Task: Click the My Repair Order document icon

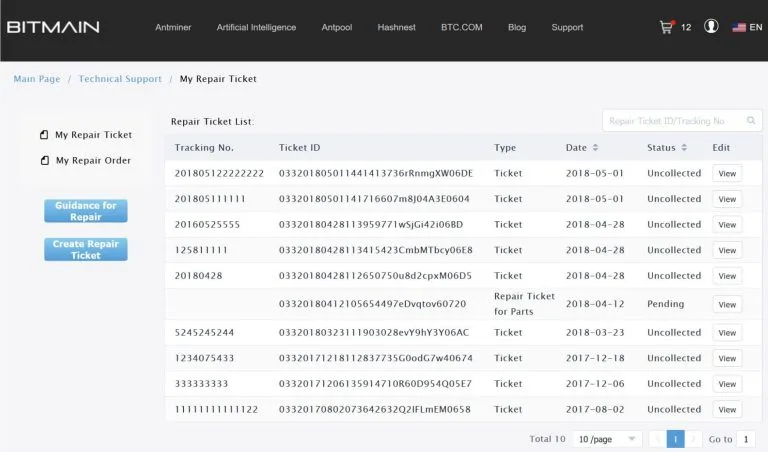Action: point(44,160)
